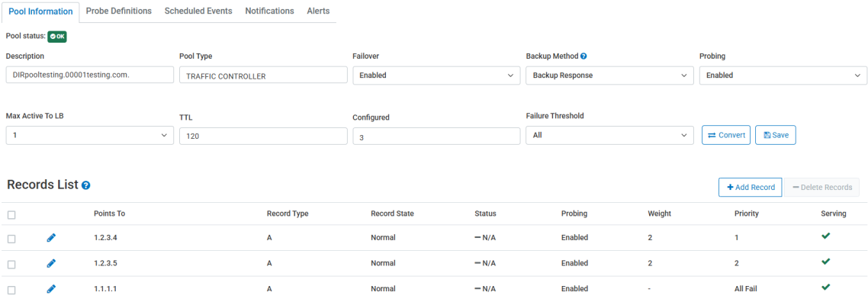Open the Scheduled Events tab

coord(198,11)
